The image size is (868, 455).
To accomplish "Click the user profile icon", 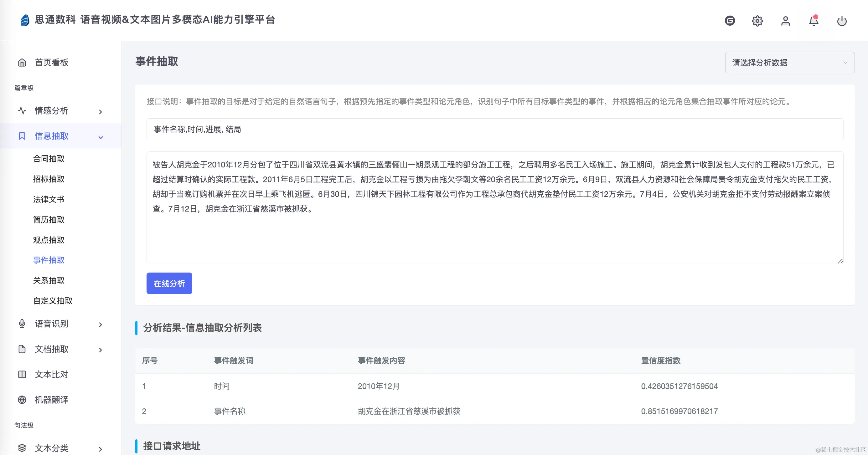I will pos(785,21).
